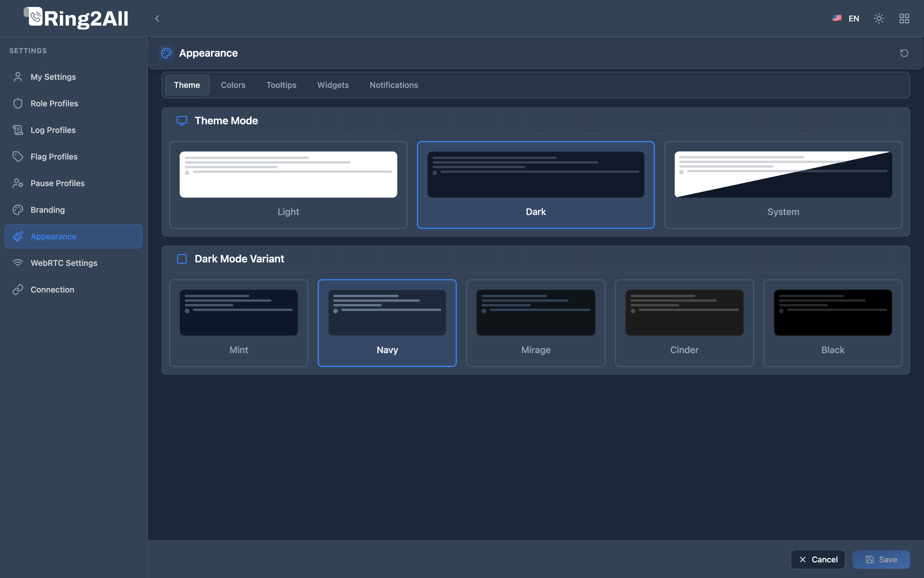Select the Dark theme mode card
The width and height of the screenshot is (924, 578).
pyautogui.click(x=536, y=185)
